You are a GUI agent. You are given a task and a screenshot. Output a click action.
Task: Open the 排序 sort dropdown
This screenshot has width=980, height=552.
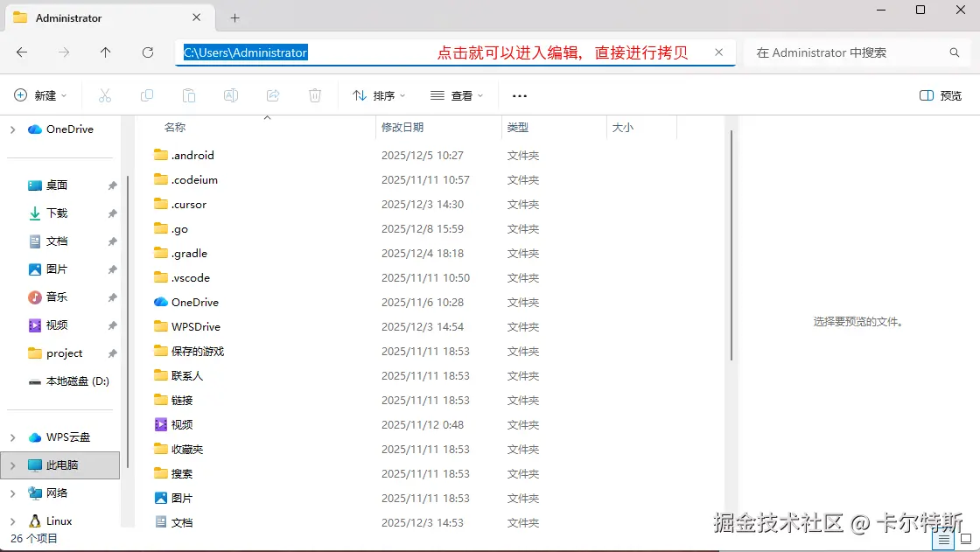(x=379, y=95)
